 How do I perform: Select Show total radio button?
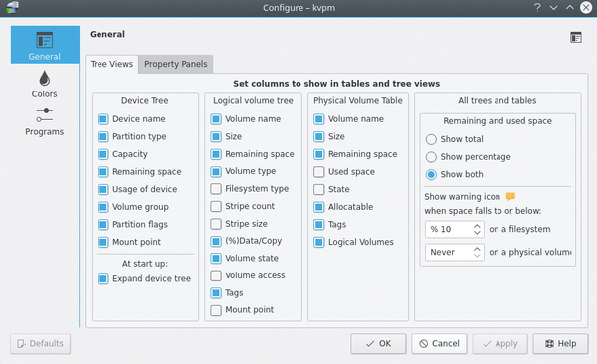click(431, 139)
